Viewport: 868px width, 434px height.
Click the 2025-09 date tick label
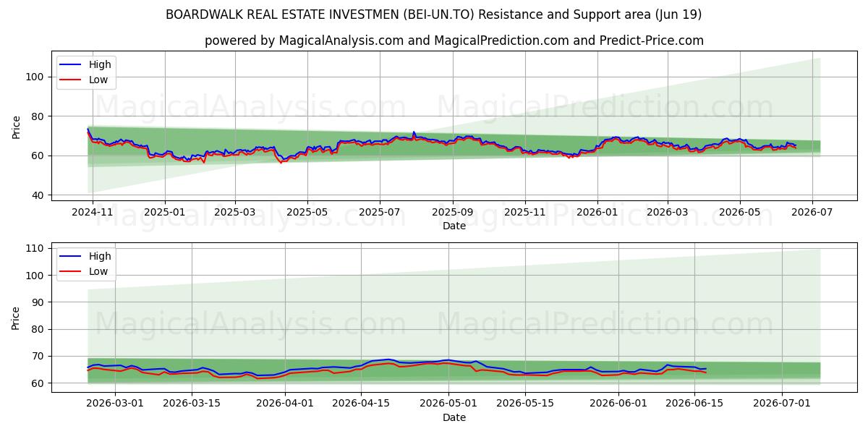point(453,212)
